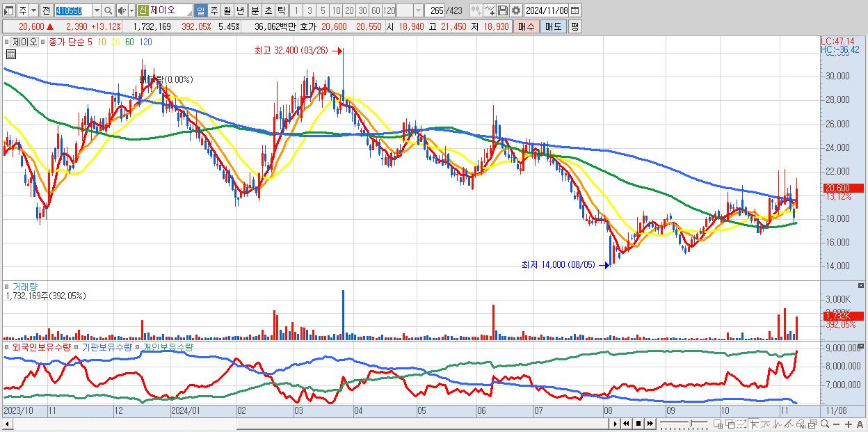
Task: Click the overlapping windows icon
Action: 730,424
